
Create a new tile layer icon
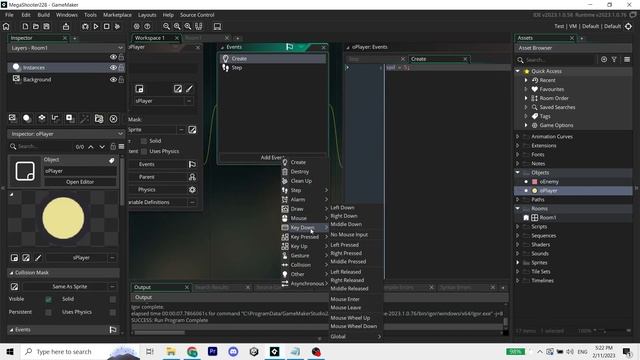(x=41, y=118)
